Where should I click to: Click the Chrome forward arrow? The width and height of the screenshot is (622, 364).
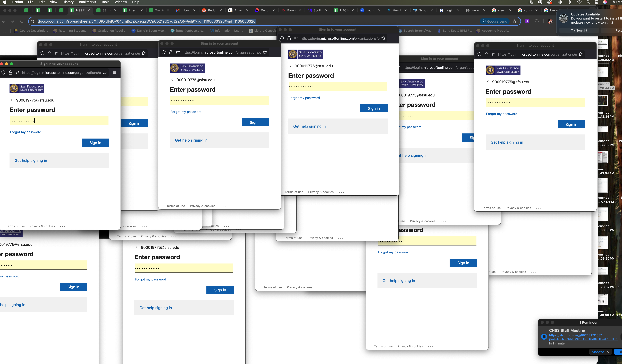[13, 21]
